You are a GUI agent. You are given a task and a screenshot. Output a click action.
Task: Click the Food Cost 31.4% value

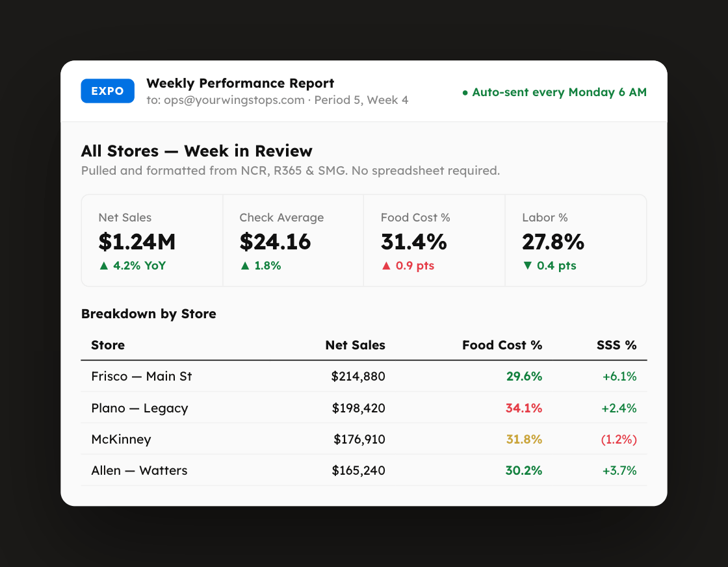coord(413,242)
